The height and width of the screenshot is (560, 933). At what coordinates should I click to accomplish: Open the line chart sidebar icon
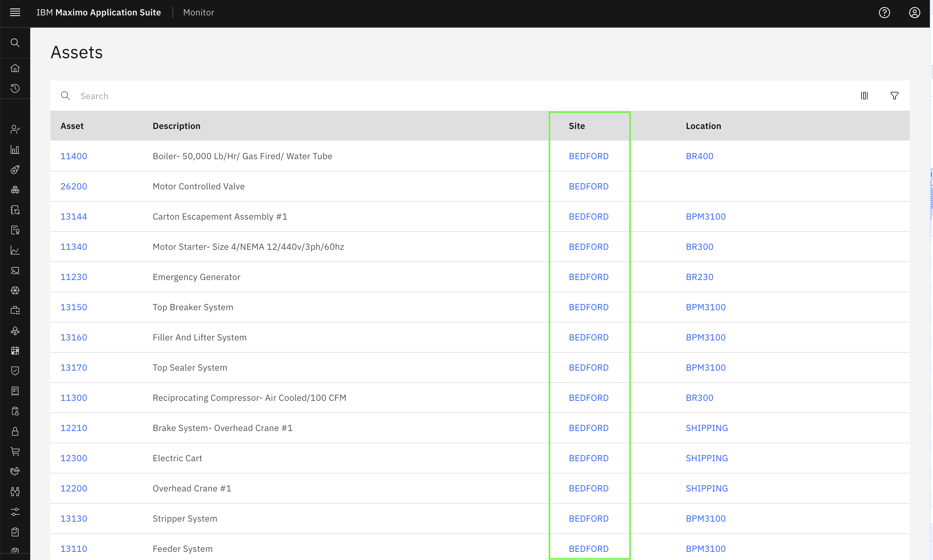pos(15,250)
